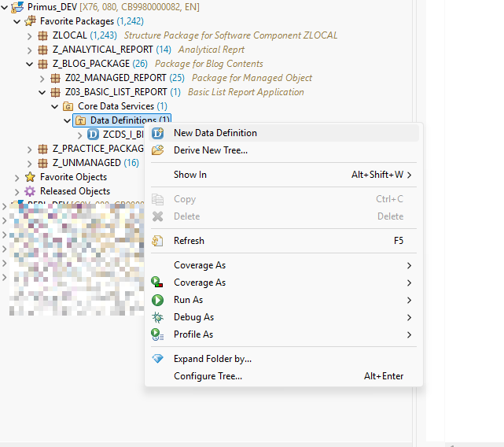Choose Refresh from the context menu
The width and height of the screenshot is (504, 447).
284,241
